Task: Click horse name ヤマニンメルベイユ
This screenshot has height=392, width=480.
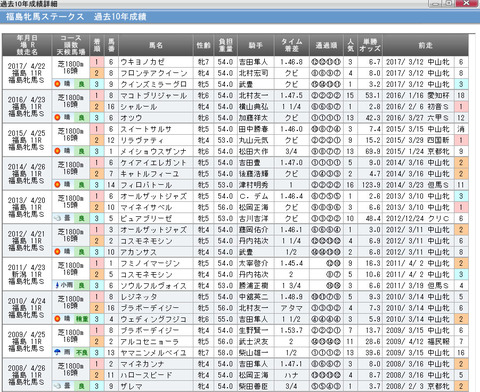Action: pos(154,353)
